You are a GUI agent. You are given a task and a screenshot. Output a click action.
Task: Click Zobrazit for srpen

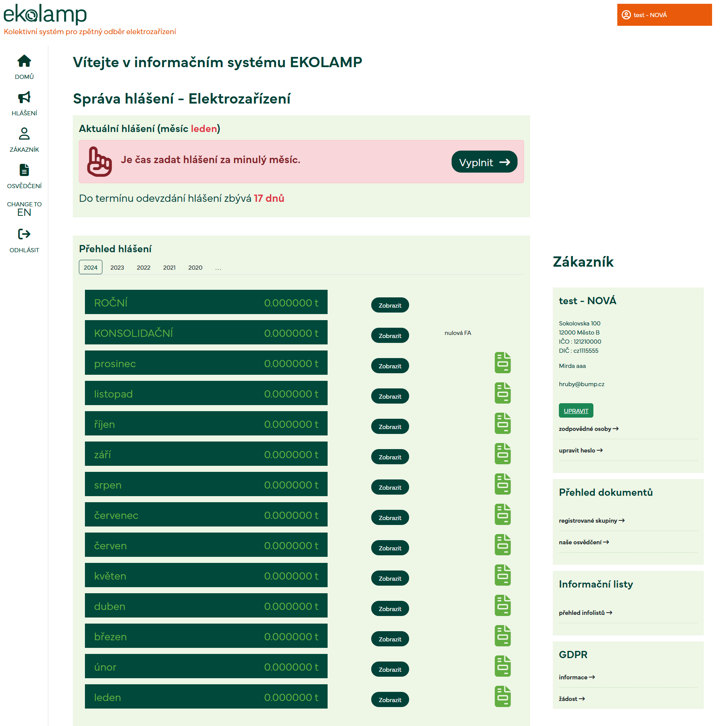[390, 487]
